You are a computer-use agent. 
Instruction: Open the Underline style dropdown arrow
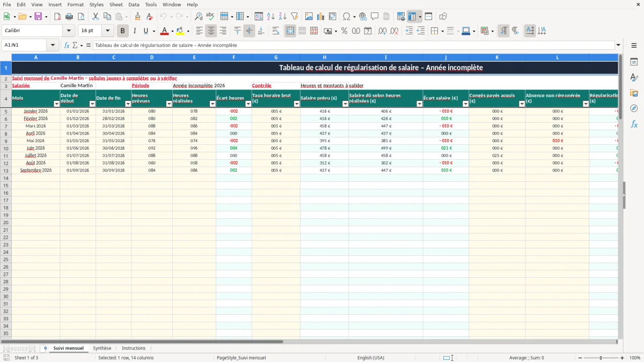click(153, 31)
